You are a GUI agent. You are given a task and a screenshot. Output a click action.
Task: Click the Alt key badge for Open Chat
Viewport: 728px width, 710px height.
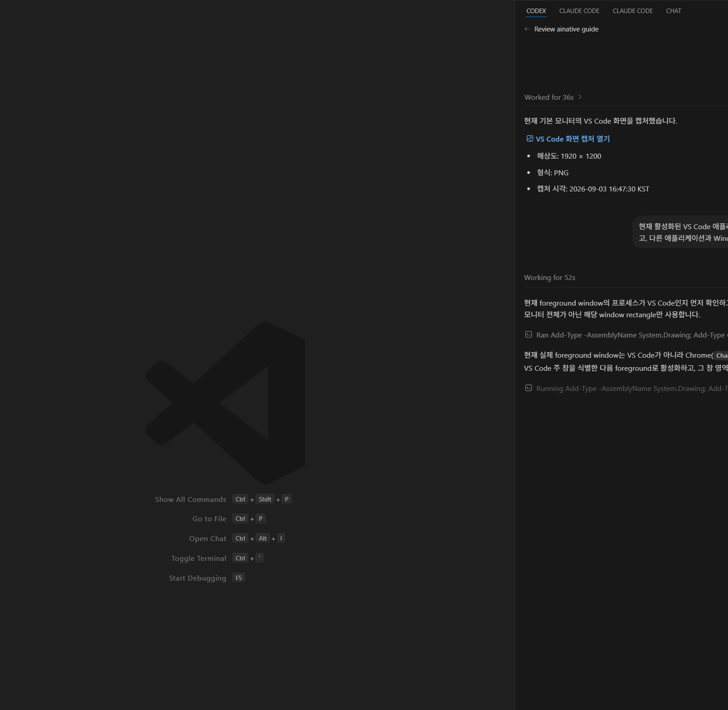(263, 538)
